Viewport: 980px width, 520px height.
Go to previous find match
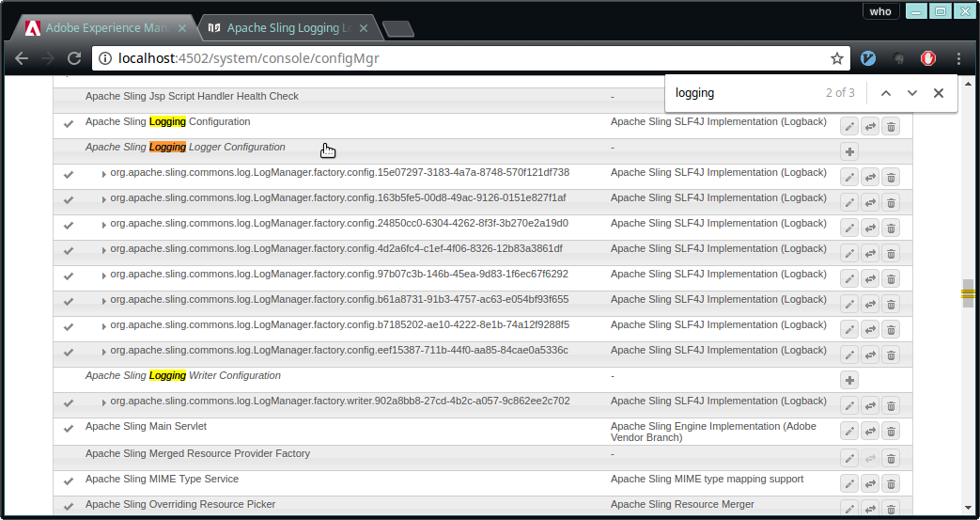[x=886, y=93]
